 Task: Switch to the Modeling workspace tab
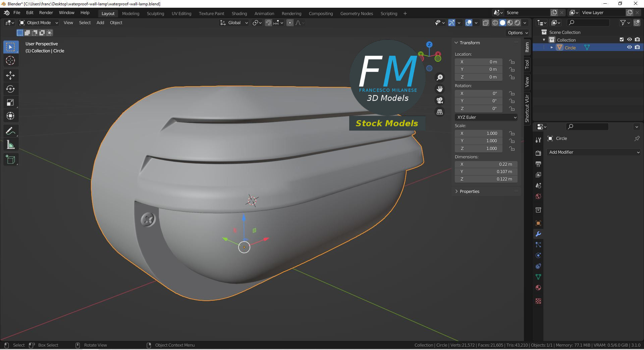tap(130, 13)
